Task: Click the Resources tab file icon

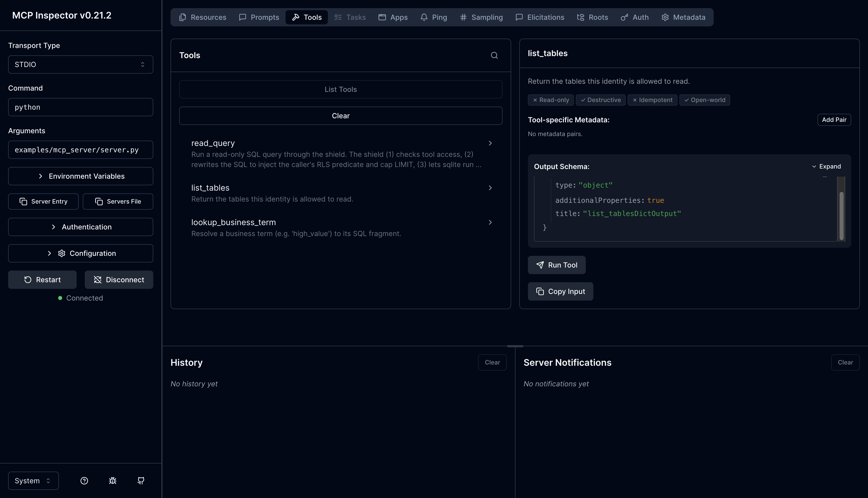Action: [x=183, y=17]
